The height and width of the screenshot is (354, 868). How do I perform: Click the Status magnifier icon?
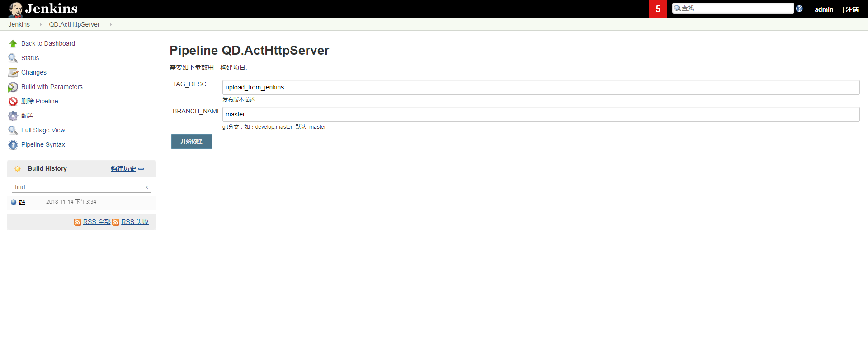(13, 58)
